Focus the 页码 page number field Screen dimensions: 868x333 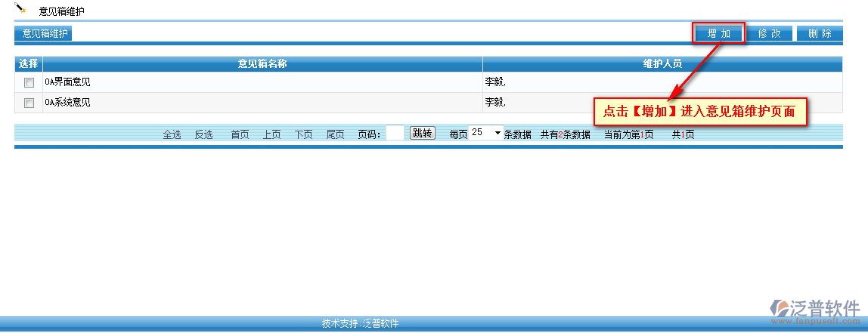[395, 133]
